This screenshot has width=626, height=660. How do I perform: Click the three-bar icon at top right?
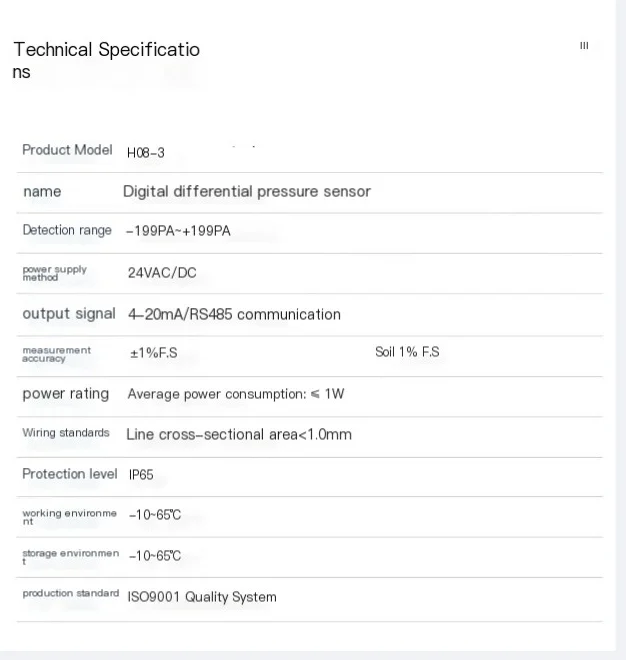[x=584, y=46]
